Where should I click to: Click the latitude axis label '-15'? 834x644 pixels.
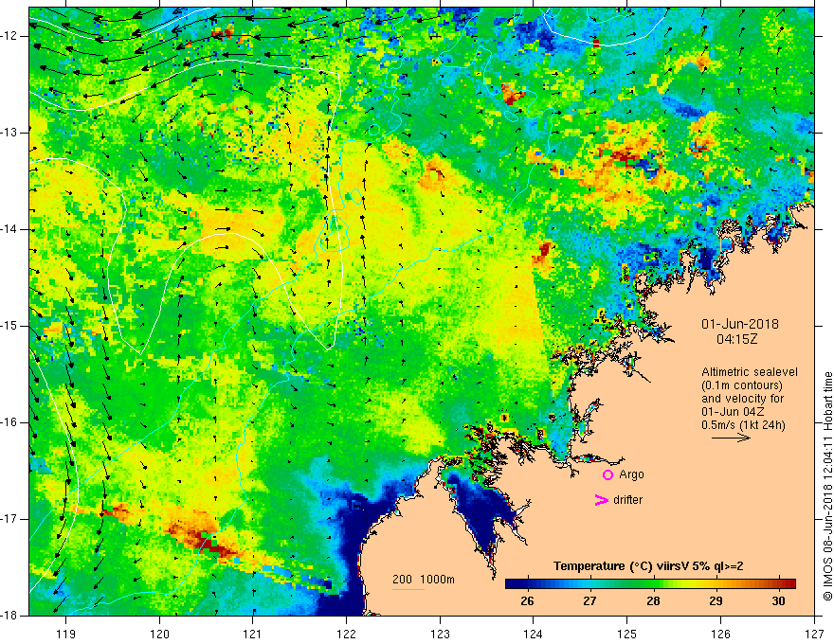click(x=9, y=326)
